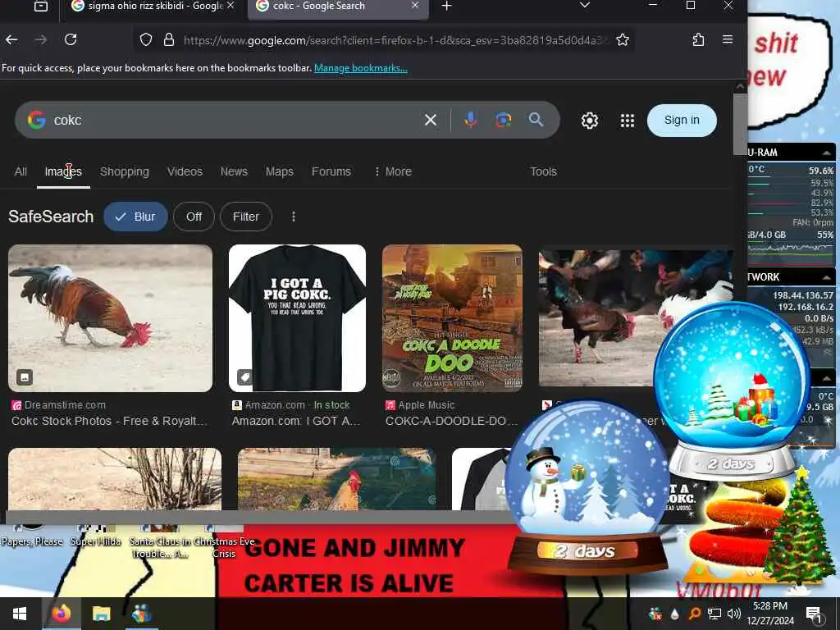The width and height of the screenshot is (840, 630).
Task: Open Cokc Stock Photos Dreamstime result link
Action: (109, 421)
